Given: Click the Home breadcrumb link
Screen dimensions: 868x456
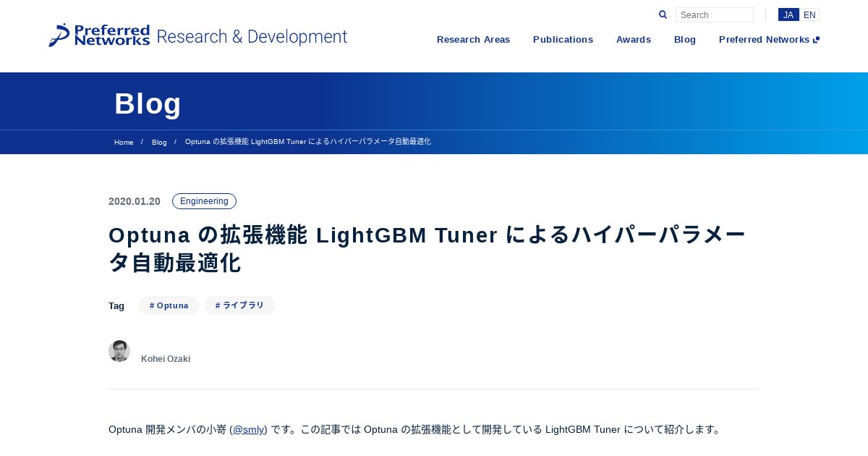Looking at the screenshot, I should coord(124,142).
